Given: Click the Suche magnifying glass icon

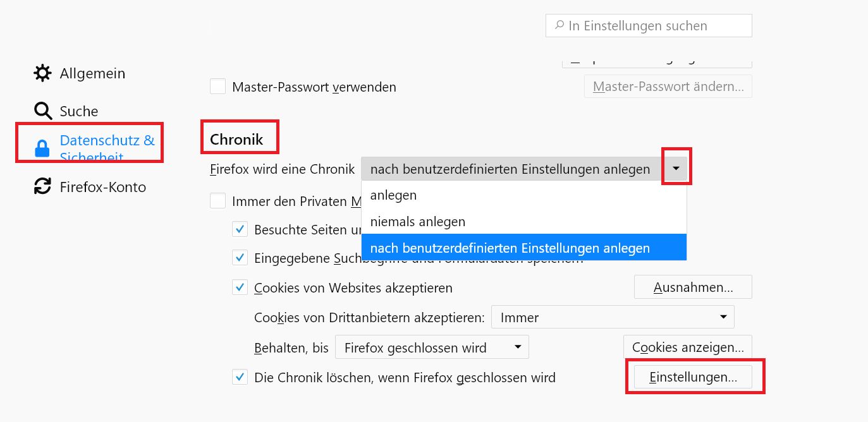Looking at the screenshot, I should pos(42,111).
